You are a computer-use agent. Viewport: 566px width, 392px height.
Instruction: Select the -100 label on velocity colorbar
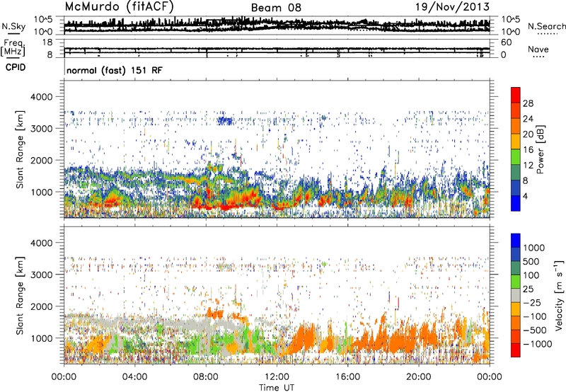[534, 316]
